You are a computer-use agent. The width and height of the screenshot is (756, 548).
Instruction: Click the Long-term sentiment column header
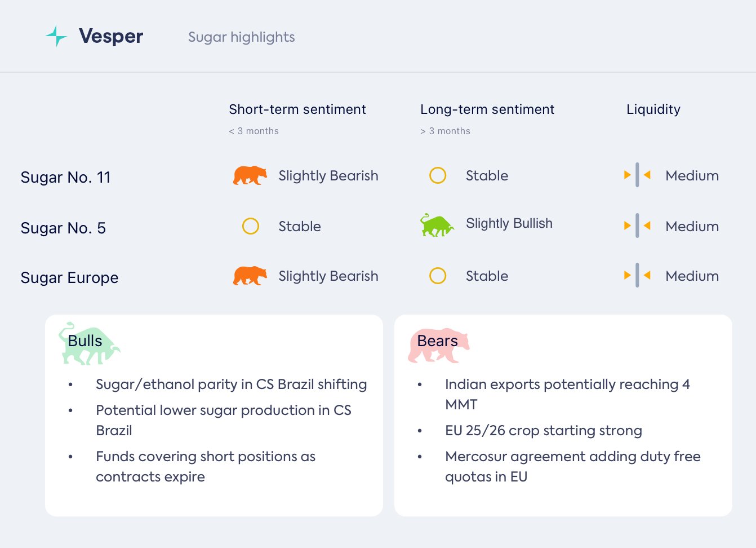click(487, 109)
